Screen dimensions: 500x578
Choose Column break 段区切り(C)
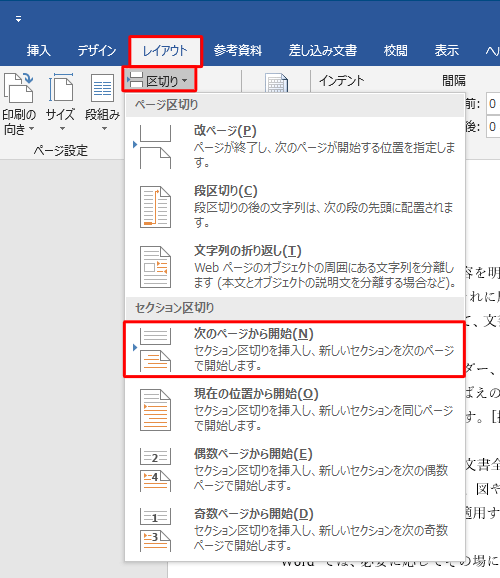295,206
